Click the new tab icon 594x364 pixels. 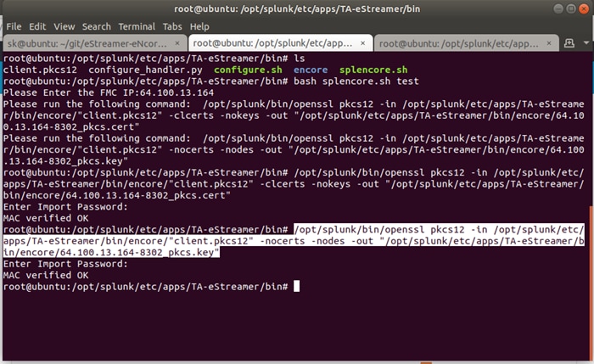click(569, 43)
